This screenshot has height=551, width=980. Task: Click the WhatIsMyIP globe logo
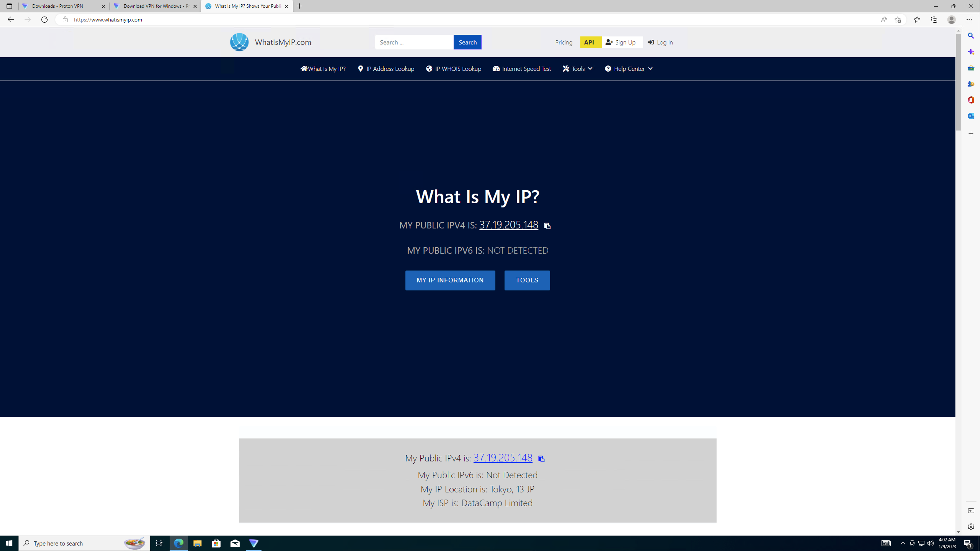click(239, 42)
